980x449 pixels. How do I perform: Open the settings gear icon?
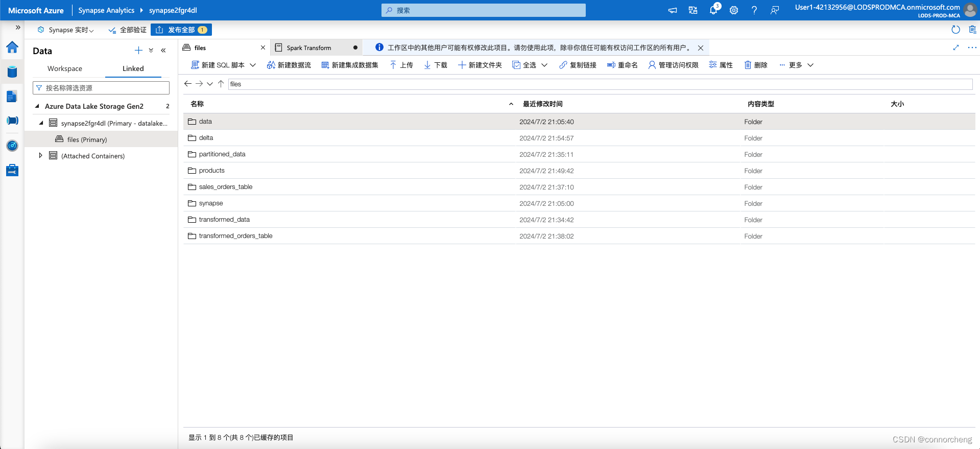click(x=734, y=10)
